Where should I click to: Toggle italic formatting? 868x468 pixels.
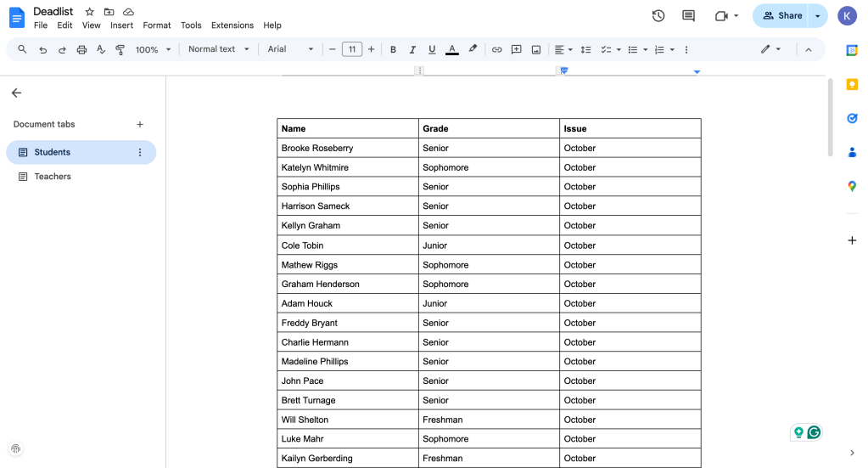pos(412,49)
